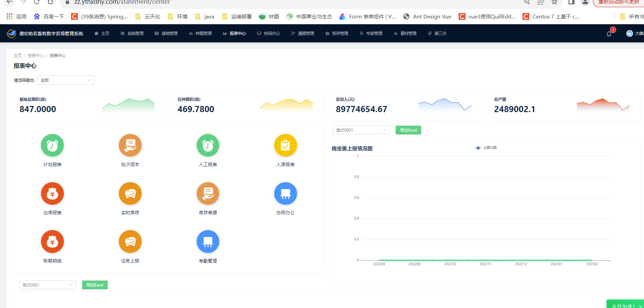
Task: Open the 库存单据 icon
Action: (x=208, y=193)
